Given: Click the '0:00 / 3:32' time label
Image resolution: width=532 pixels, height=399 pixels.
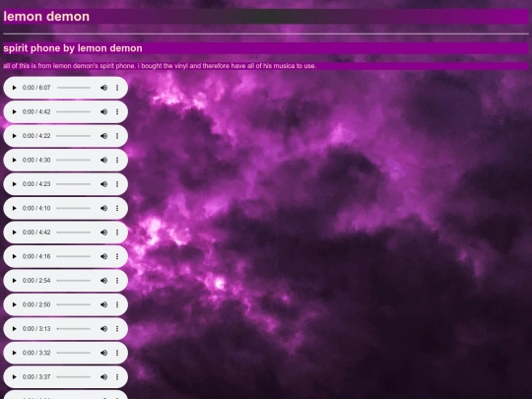Looking at the screenshot, I should tap(36, 353).
